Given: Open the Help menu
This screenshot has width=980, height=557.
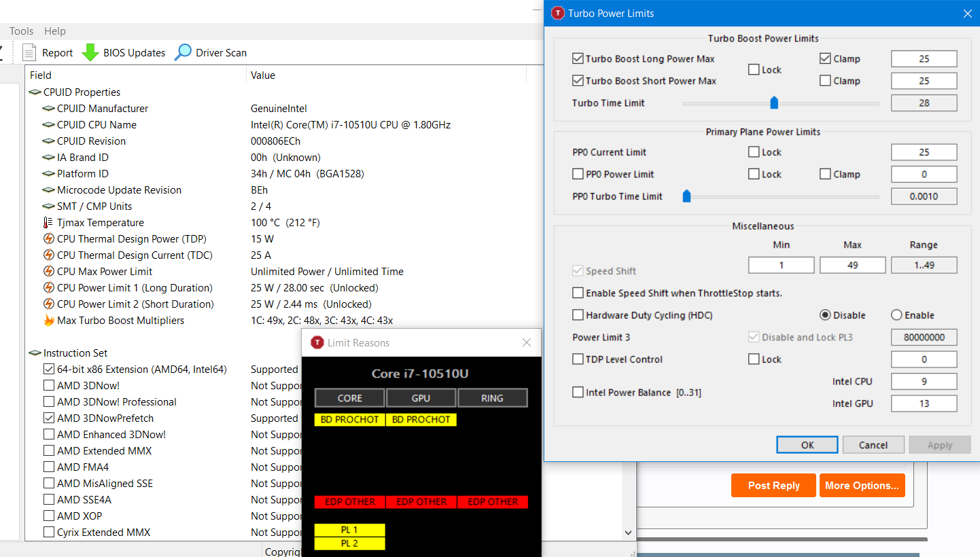Looking at the screenshot, I should coord(55,31).
